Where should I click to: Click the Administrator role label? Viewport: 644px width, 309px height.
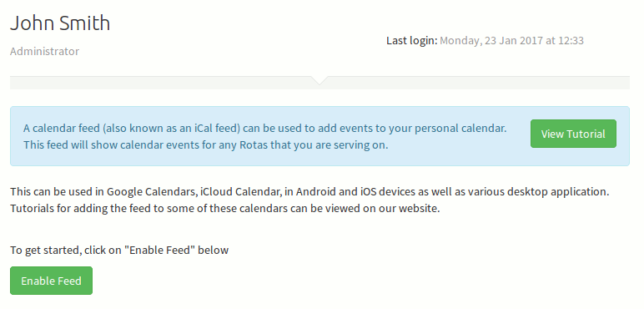pyautogui.click(x=45, y=52)
